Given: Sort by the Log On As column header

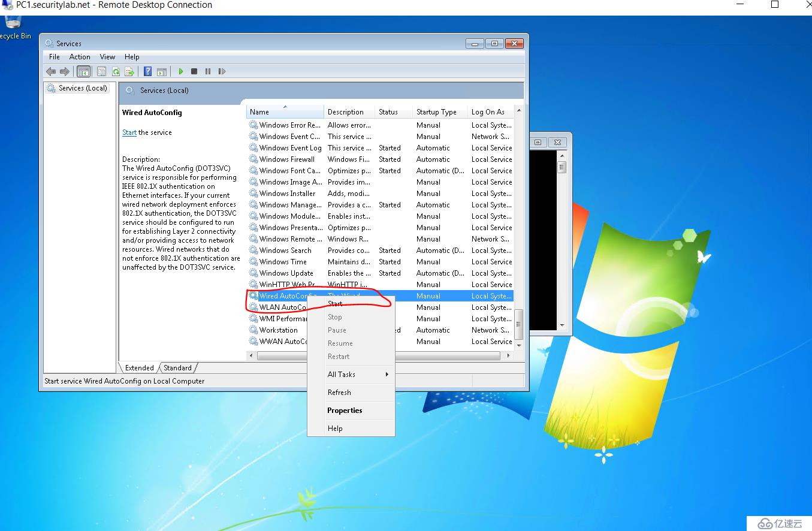Looking at the screenshot, I should pos(491,112).
